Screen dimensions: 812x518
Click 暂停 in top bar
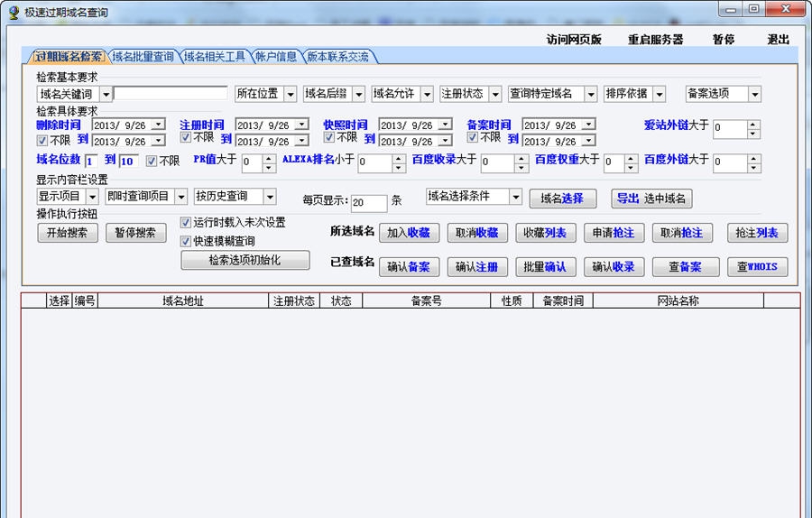(x=723, y=40)
